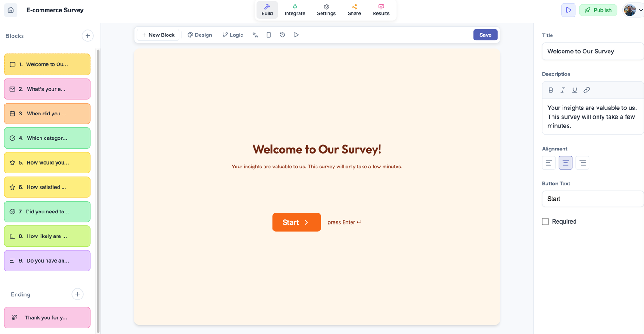Select the orange Start button in the preview
Screen dimensions: 644x334
tap(296, 222)
